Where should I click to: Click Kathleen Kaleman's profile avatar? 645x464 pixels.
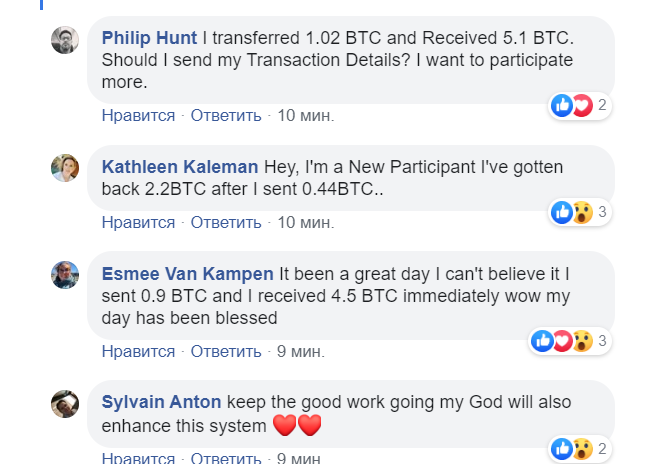[x=65, y=168]
